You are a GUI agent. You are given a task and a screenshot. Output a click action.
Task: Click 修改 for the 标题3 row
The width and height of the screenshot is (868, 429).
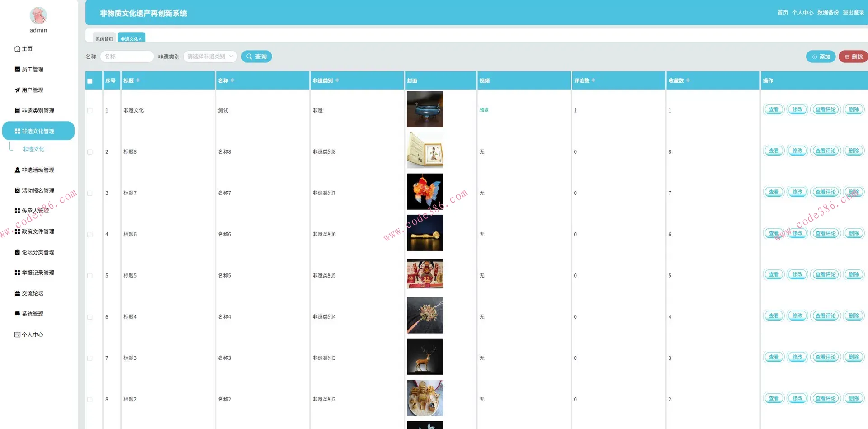point(797,357)
